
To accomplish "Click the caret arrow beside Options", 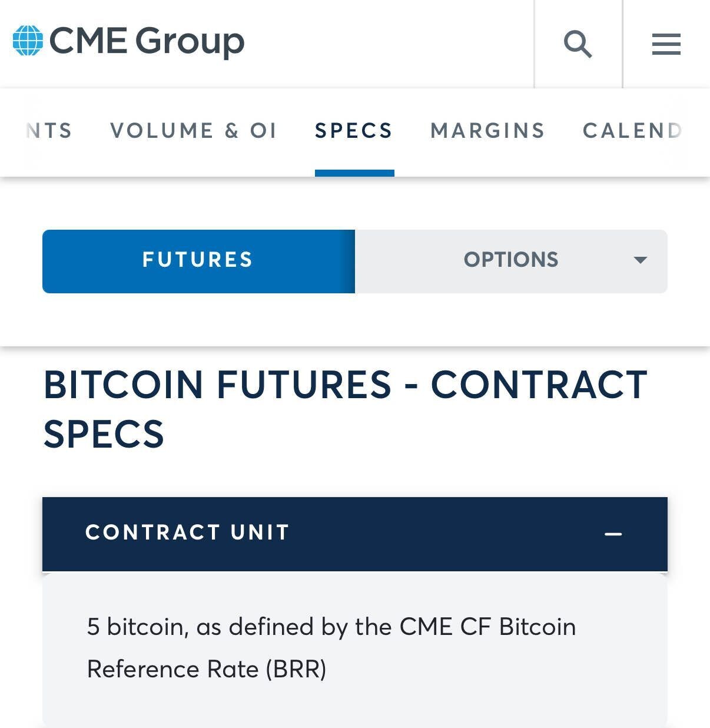I will coord(640,260).
